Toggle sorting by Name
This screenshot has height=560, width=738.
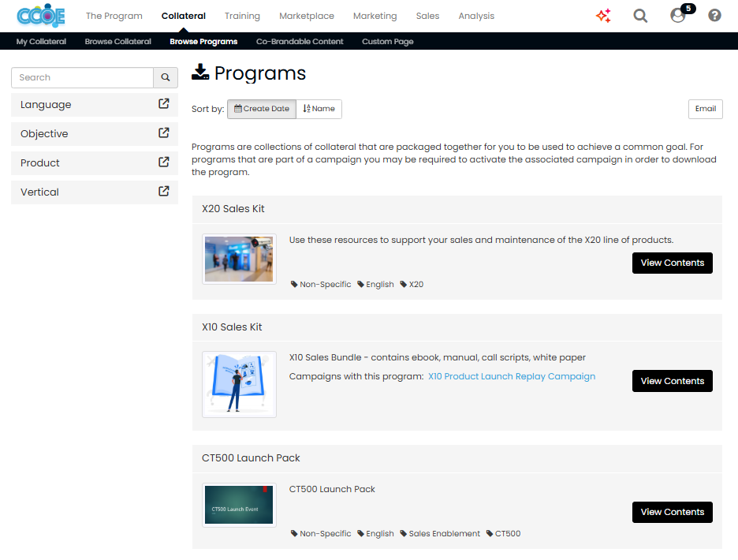click(319, 109)
